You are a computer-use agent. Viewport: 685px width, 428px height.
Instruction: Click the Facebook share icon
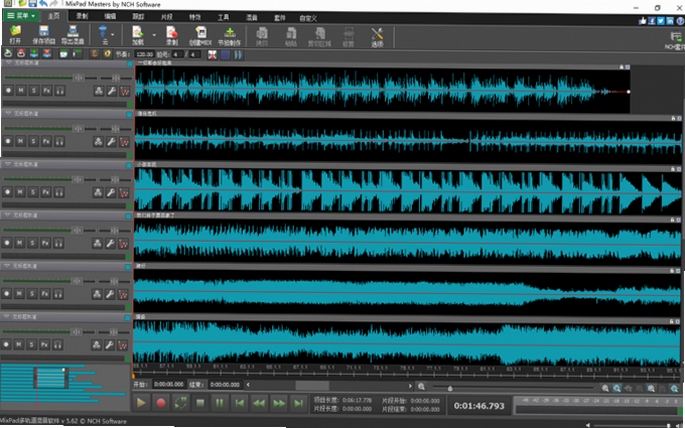pyautogui.click(x=651, y=21)
